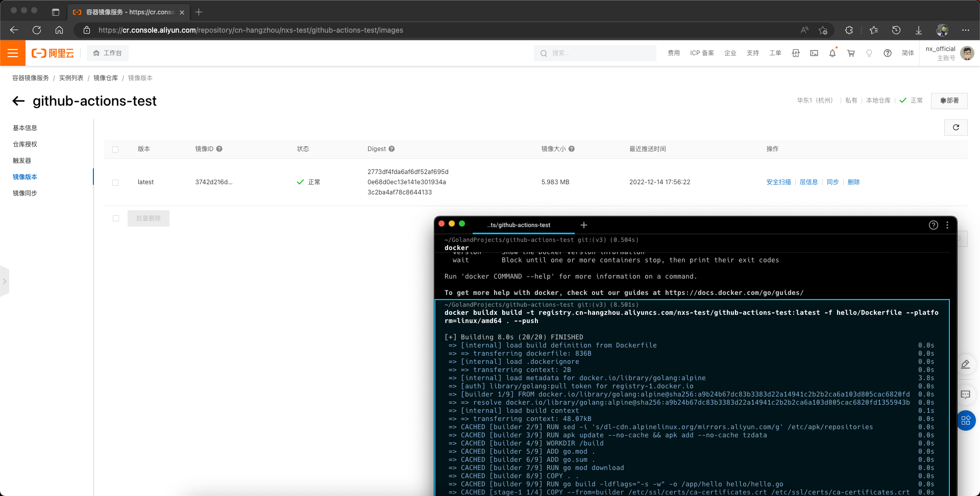Add page to favorites star icon
Viewport: 980px width, 496px height.
coord(823,30)
